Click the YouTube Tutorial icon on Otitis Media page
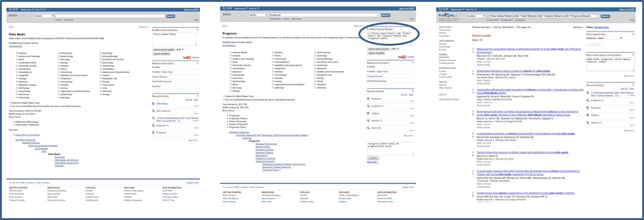This screenshot has height=220, width=644. [x=187, y=57]
